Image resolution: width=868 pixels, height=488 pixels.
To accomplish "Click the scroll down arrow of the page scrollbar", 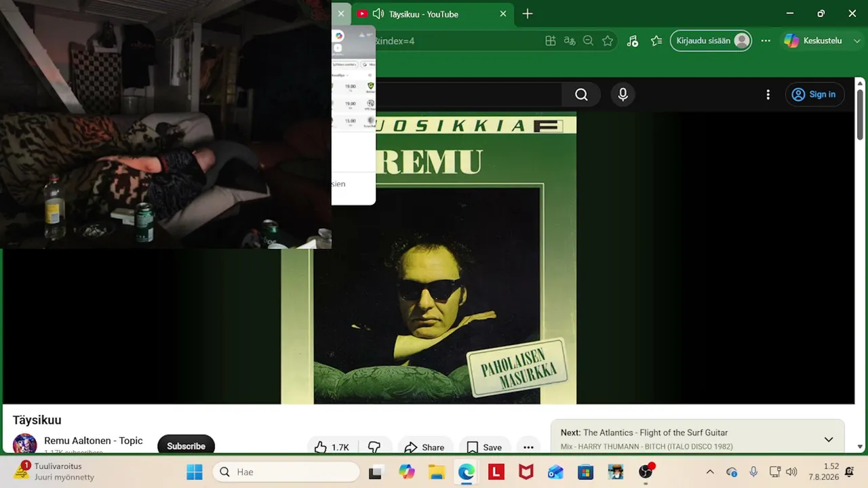I will tap(860, 447).
